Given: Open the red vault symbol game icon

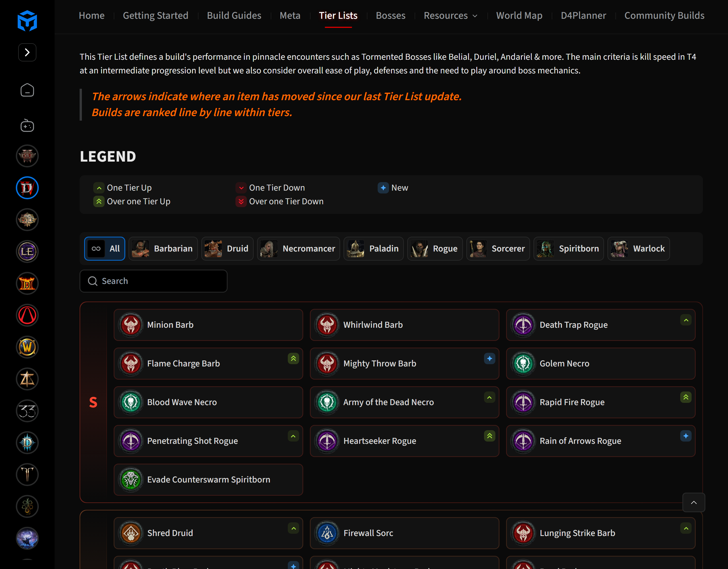Looking at the screenshot, I should pos(27,315).
